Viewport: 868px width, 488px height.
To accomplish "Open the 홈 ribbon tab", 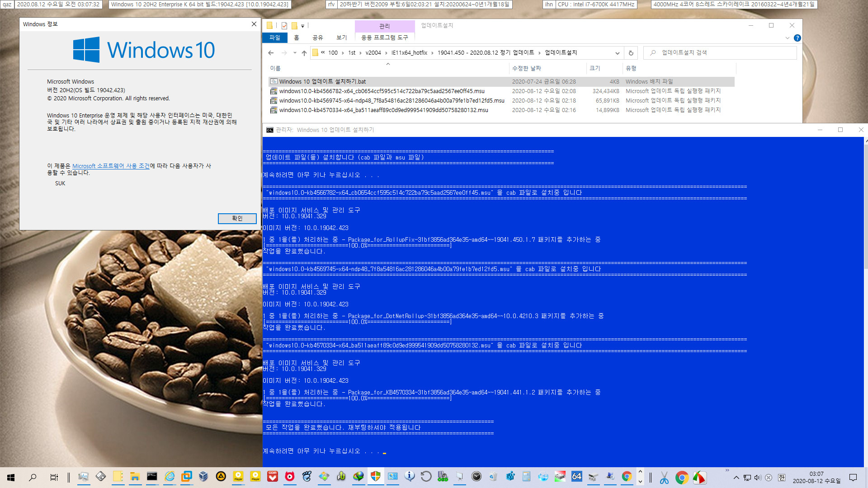I will (297, 38).
